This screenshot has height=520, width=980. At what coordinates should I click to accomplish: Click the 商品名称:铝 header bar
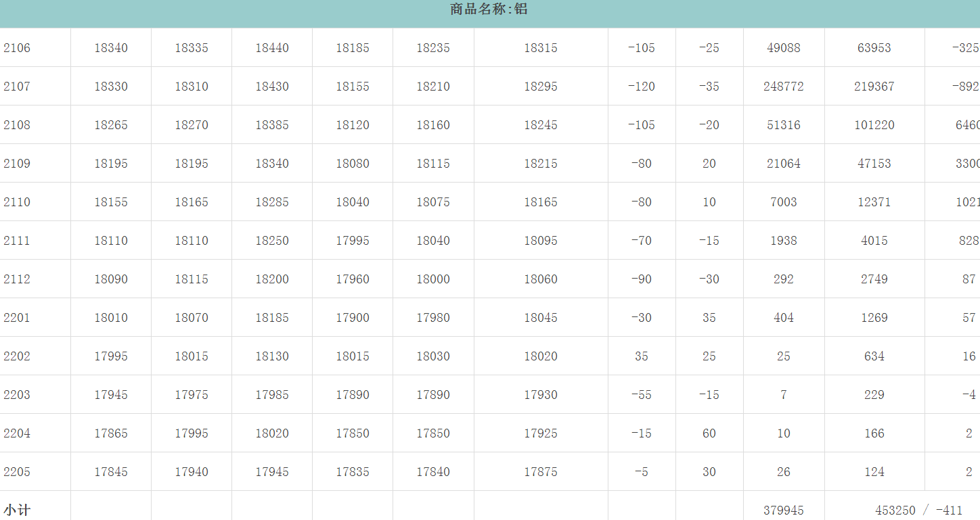489,9
